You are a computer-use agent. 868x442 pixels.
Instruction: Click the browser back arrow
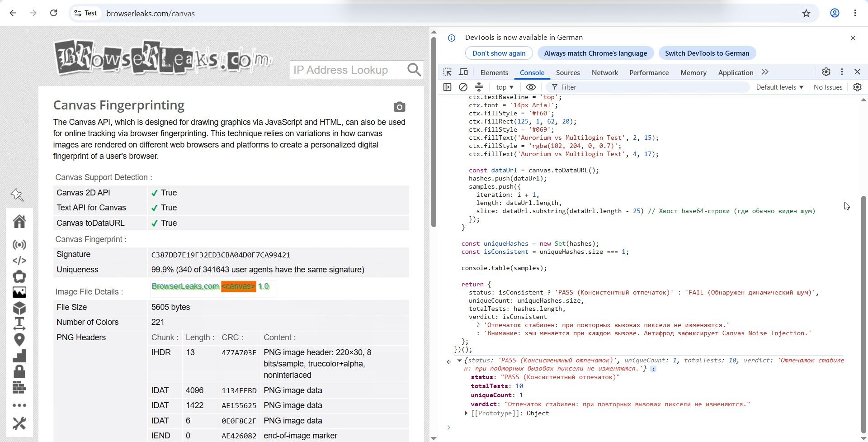click(13, 13)
